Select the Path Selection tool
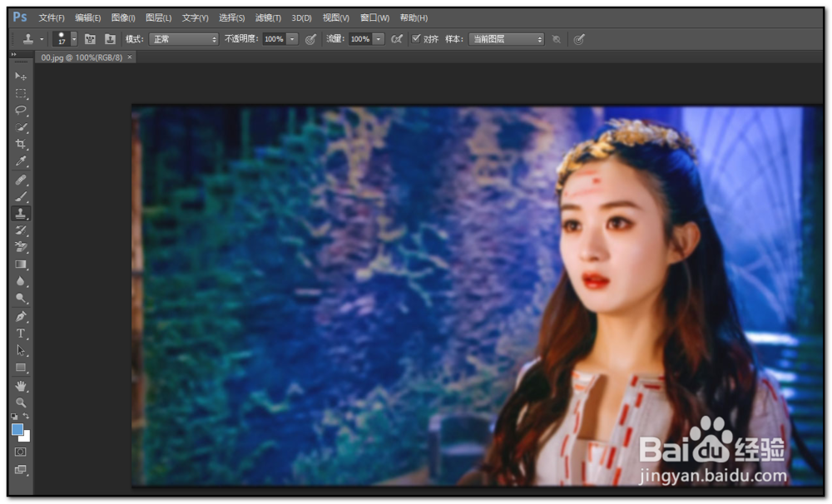 click(21, 351)
